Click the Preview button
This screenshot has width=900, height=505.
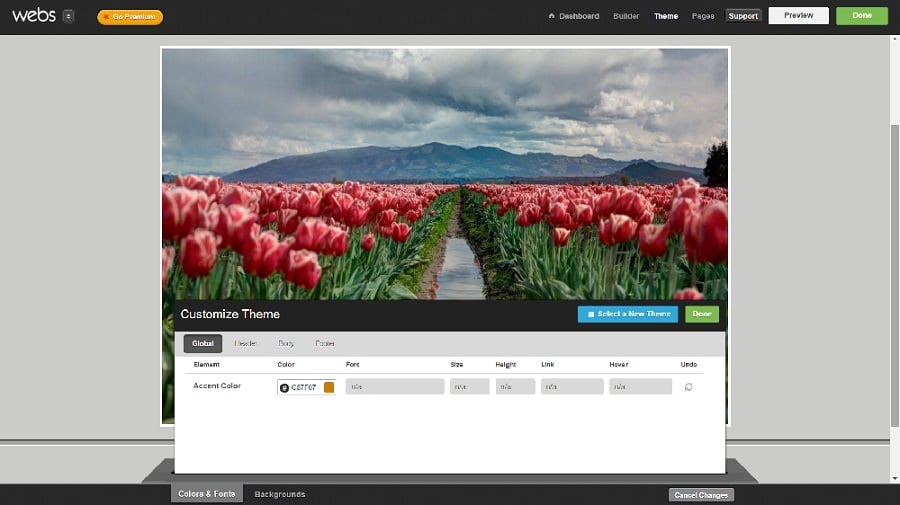click(798, 15)
